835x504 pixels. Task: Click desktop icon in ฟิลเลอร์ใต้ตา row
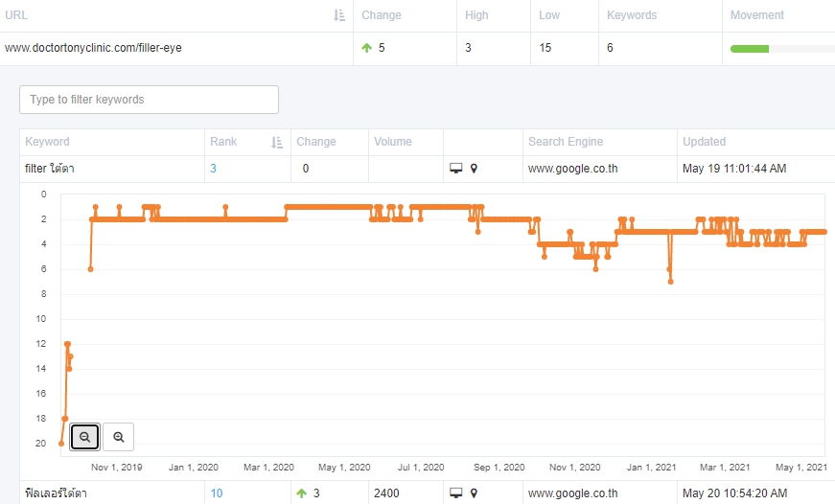455,493
